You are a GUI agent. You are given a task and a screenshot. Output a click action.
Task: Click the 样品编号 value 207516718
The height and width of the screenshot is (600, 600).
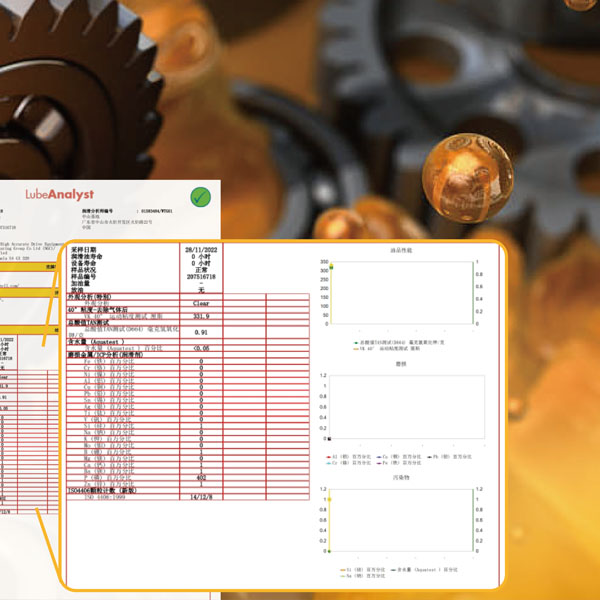click(200, 277)
